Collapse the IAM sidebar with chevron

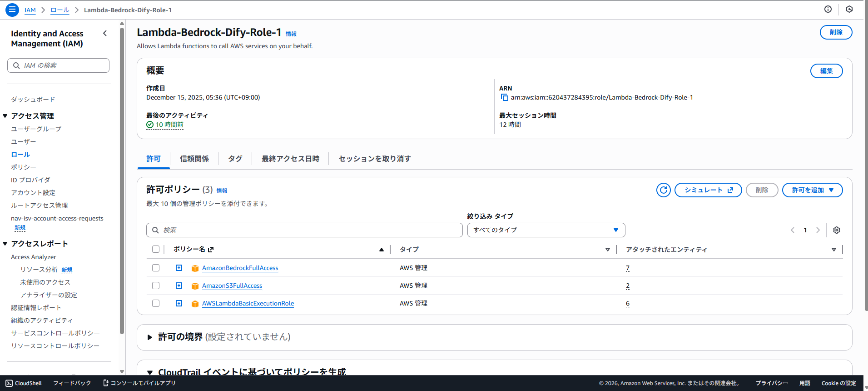tap(105, 33)
